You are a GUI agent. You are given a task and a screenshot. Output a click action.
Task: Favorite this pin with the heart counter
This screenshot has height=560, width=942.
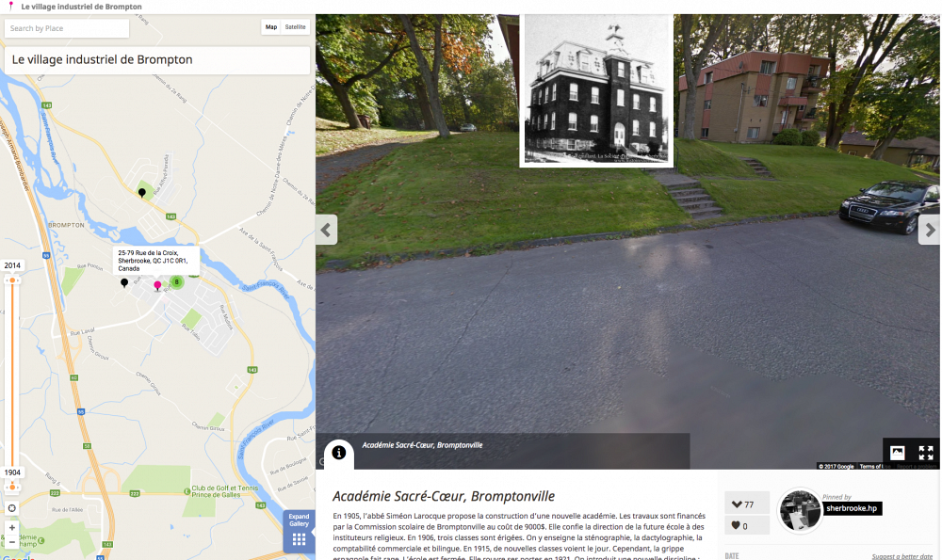point(747,526)
